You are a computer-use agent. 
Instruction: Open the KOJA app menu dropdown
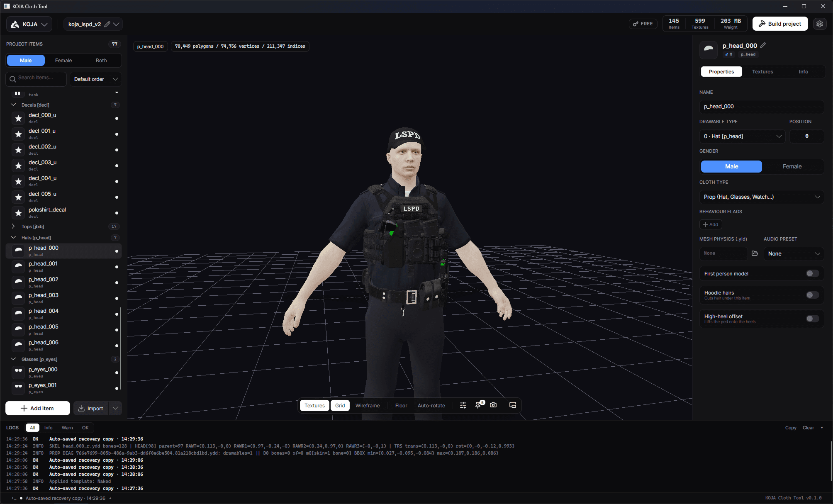(x=29, y=24)
